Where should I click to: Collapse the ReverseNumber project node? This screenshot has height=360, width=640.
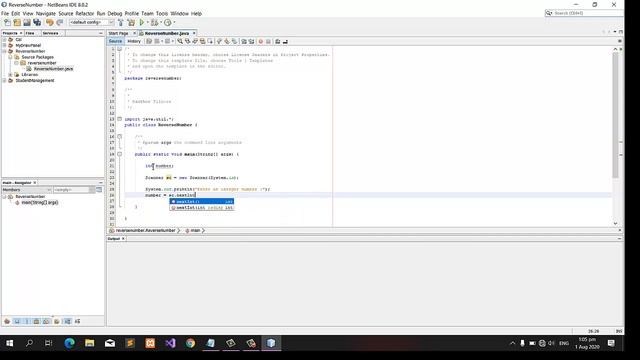pos(4,51)
